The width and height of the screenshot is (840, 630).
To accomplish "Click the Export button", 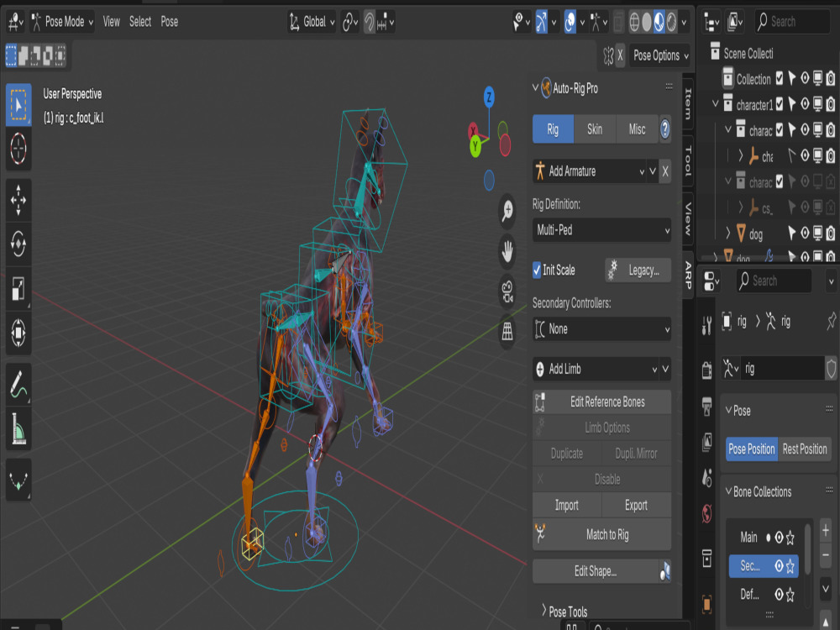I will tap(637, 505).
